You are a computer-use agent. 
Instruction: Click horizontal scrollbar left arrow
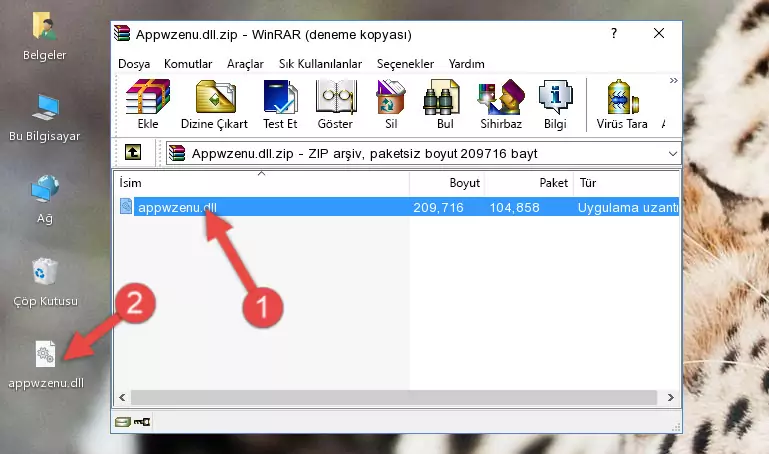pos(122,397)
